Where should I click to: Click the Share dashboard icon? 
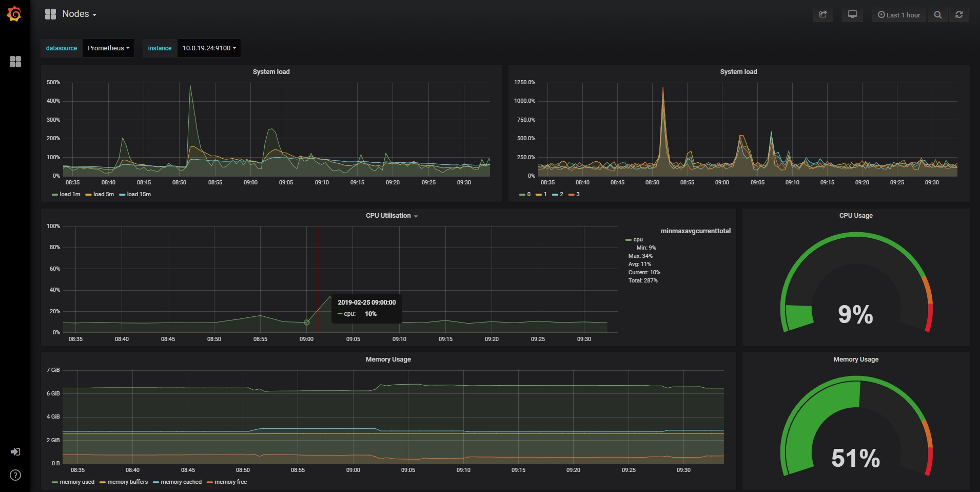[823, 14]
